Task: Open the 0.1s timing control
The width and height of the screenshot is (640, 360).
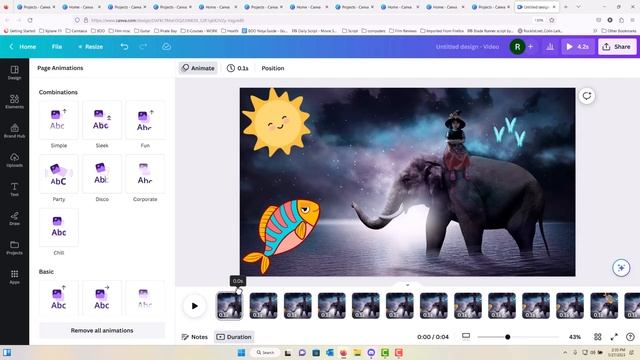Action: (238, 68)
